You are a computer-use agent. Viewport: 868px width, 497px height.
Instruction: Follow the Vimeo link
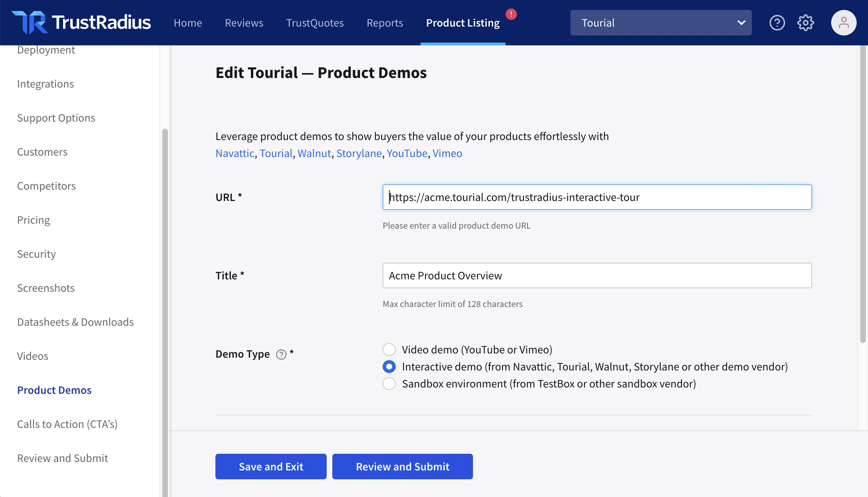click(447, 153)
